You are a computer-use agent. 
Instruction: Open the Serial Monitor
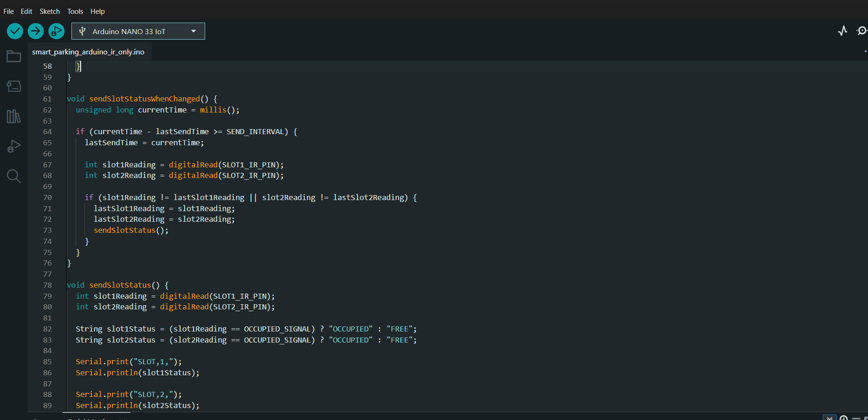pyautogui.click(x=862, y=31)
